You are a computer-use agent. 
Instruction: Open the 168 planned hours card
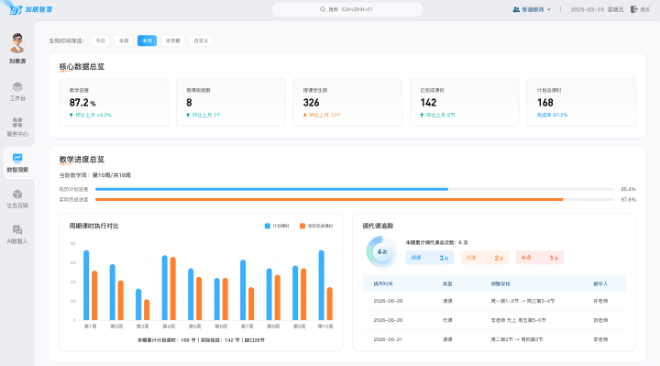[581, 102]
